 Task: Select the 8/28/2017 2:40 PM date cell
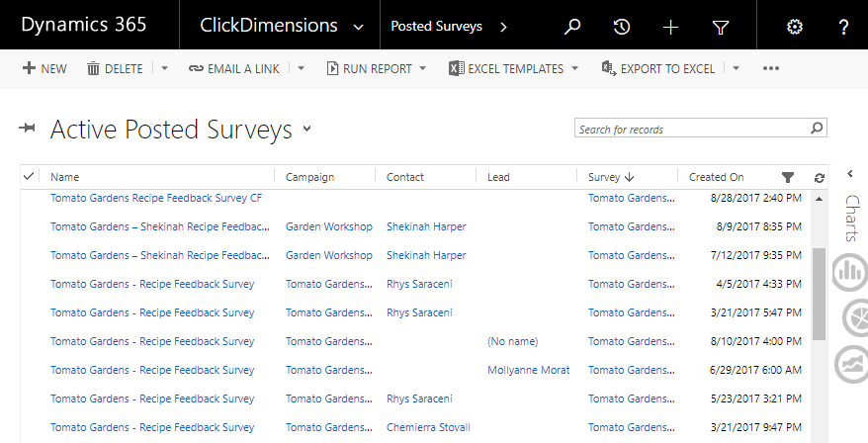(755, 198)
